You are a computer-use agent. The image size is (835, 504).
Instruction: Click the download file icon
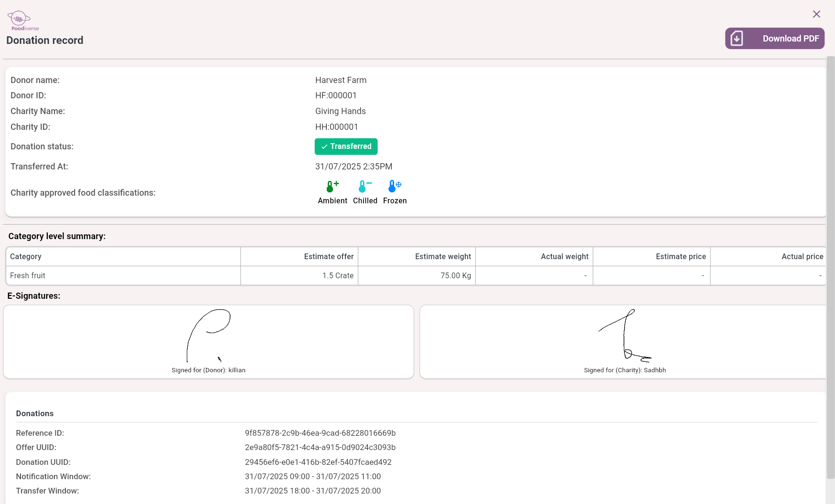point(737,39)
